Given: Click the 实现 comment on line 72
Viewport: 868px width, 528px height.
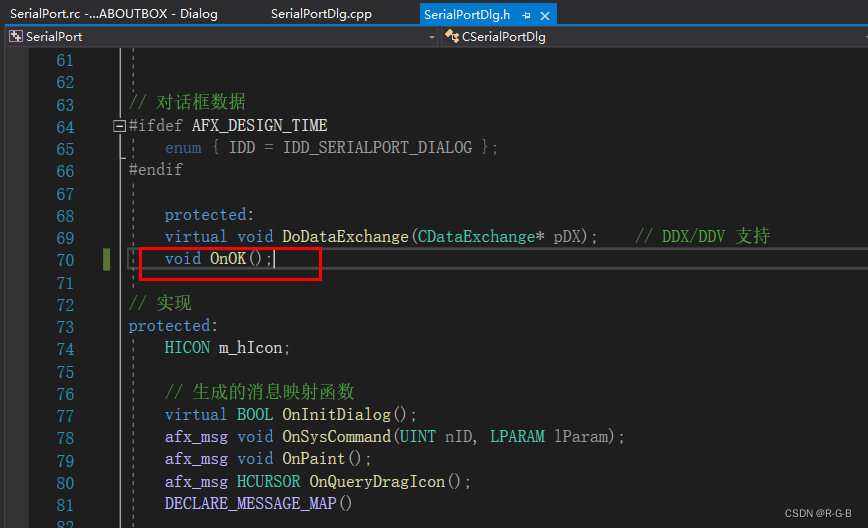Looking at the screenshot, I should 160,303.
